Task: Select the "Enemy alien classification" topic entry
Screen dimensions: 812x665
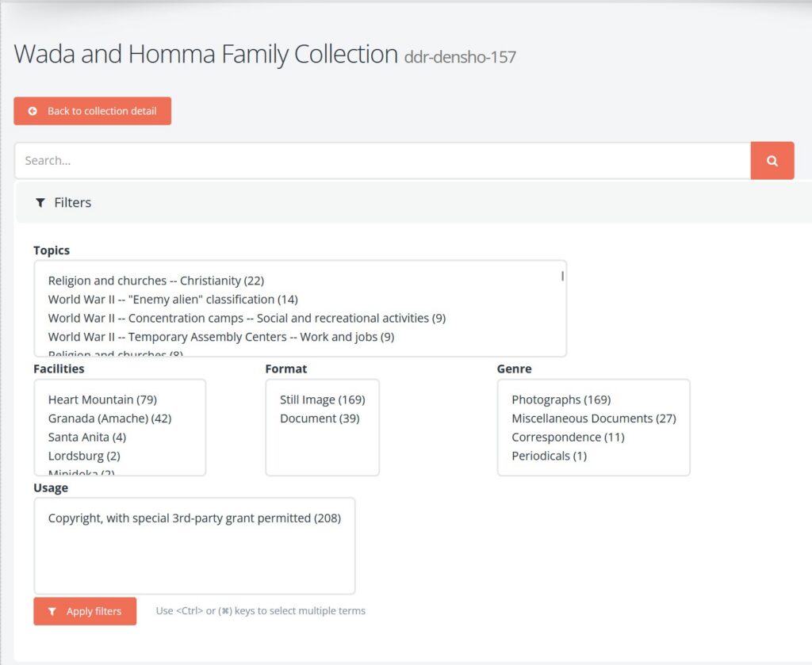Action: pos(173,299)
